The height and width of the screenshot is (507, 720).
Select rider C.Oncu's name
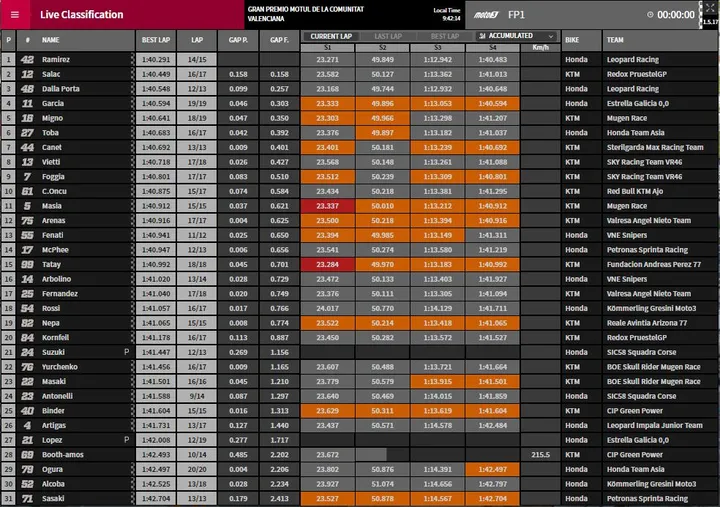click(54, 191)
